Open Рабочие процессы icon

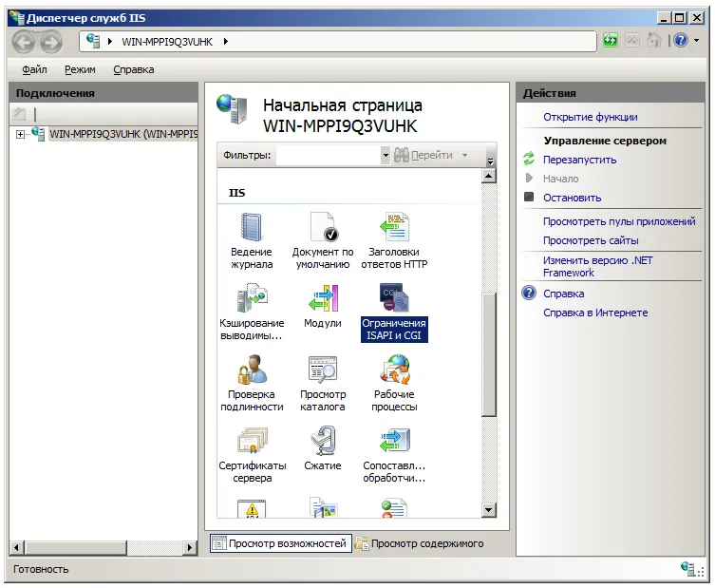pos(394,370)
